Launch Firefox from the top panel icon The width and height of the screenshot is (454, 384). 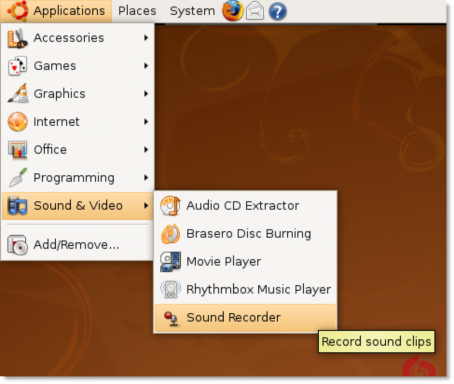pyautogui.click(x=233, y=11)
